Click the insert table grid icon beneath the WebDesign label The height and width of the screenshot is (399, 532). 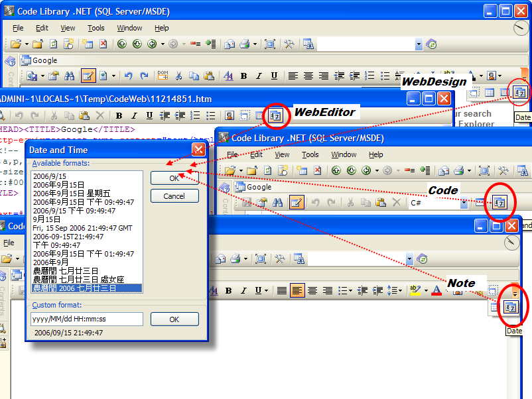coord(490,92)
